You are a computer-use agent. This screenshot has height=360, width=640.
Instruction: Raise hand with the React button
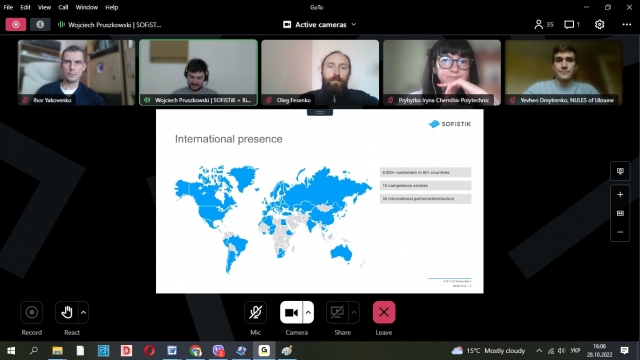(67, 313)
